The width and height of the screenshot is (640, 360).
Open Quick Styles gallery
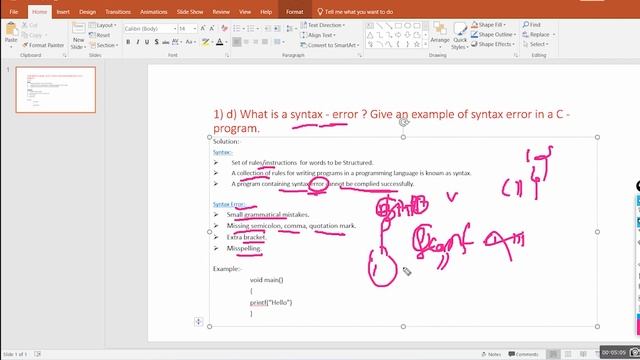(x=460, y=36)
